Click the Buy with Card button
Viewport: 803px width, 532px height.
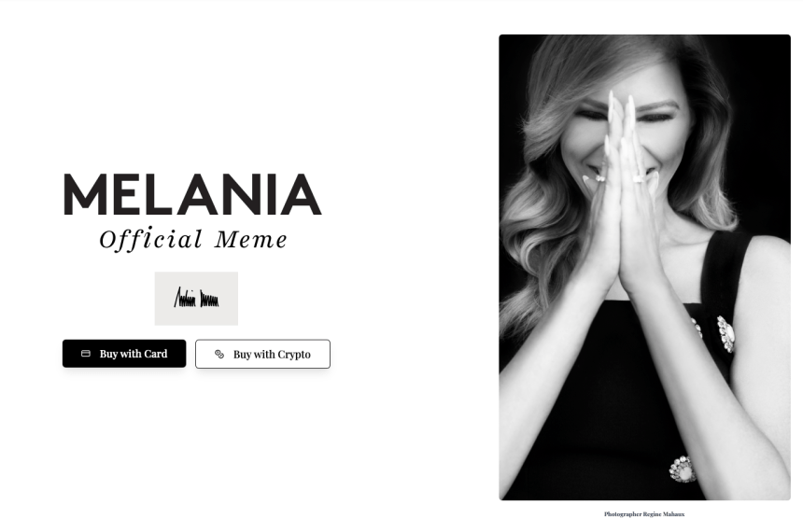pyautogui.click(x=124, y=354)
